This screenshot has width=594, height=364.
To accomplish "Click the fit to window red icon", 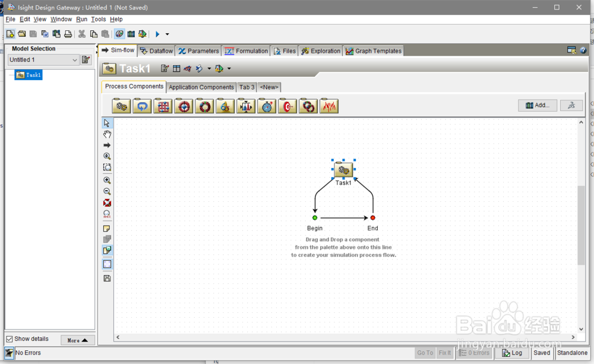I will [x=107, y=202].
